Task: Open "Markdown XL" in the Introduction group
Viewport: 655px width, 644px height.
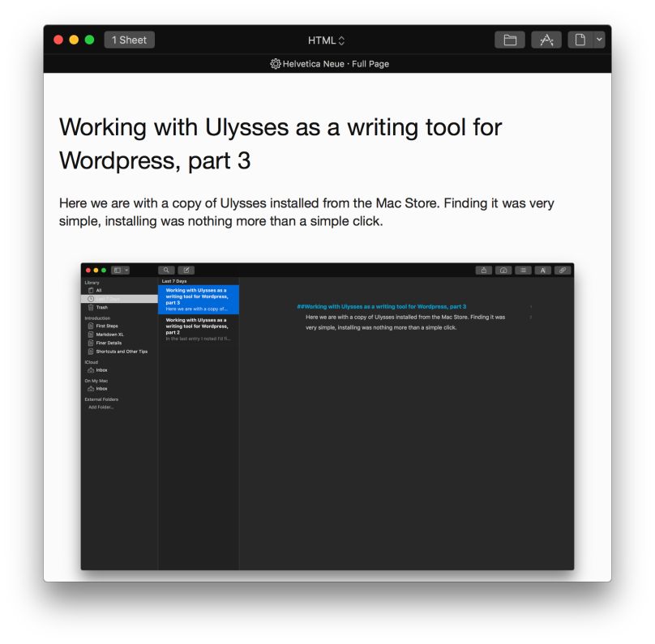Action: [119, 335]
